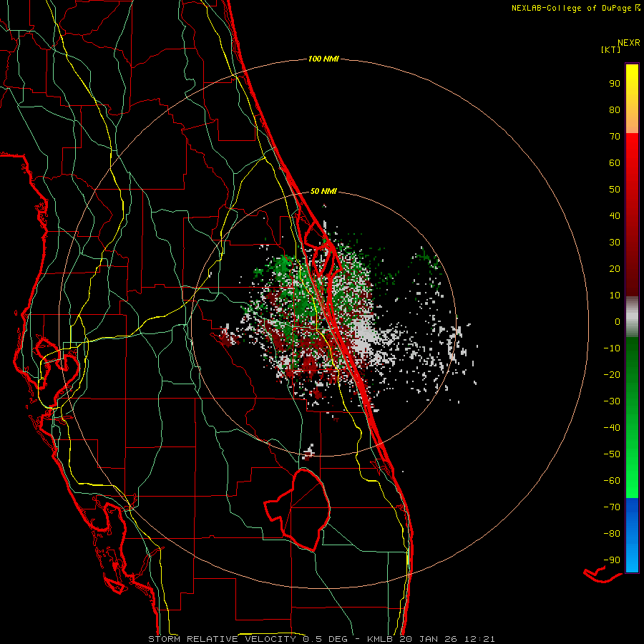The height and width of the screenshot is (644, 644).
Task: Click the -10 value on velocity scale
Action: pos(612,348)
